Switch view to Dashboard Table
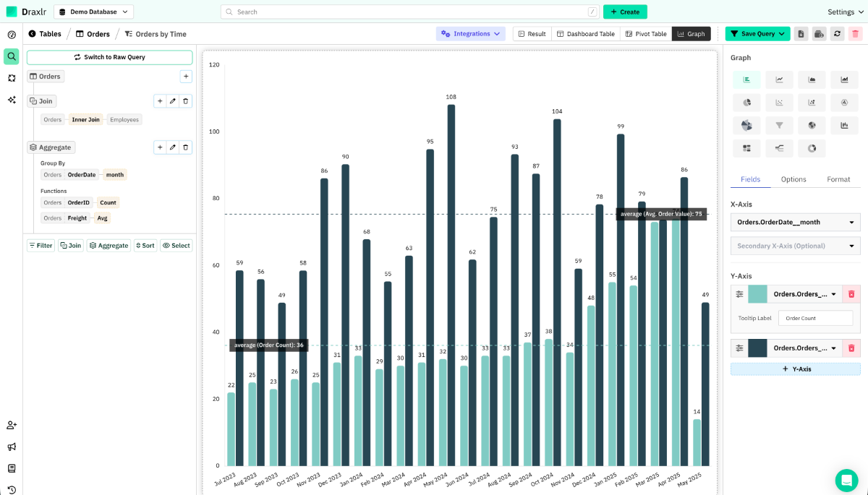The width and height of the screenshot is (868, 495). (586, 34)
